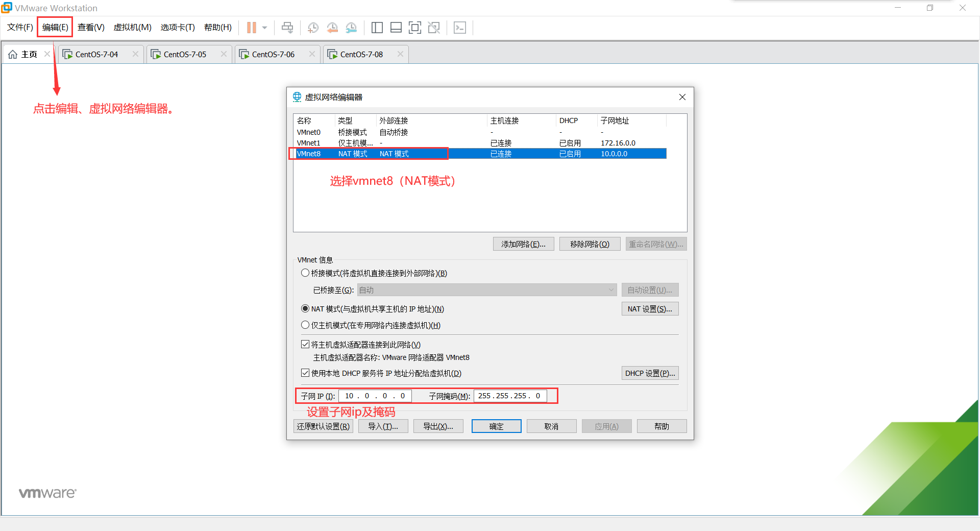Take a snapshot with the clock-plus icon
Image resolution: width=980 pixels, height=531 pixels.
(313, 28)
